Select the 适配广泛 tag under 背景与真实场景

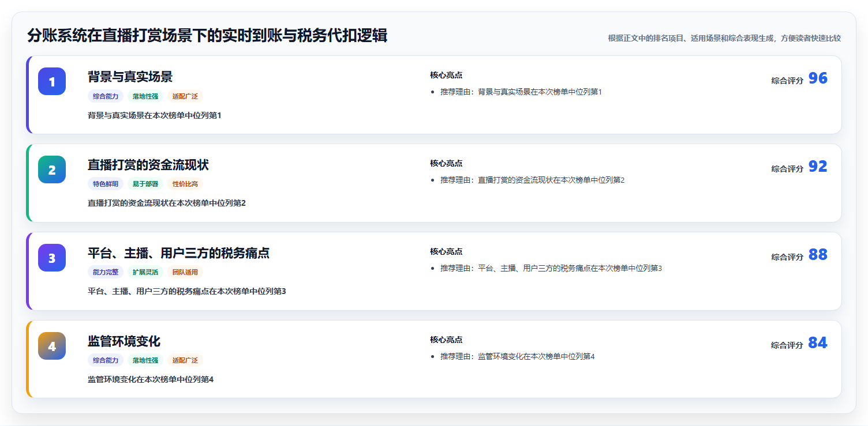click(x=185, y=96)
